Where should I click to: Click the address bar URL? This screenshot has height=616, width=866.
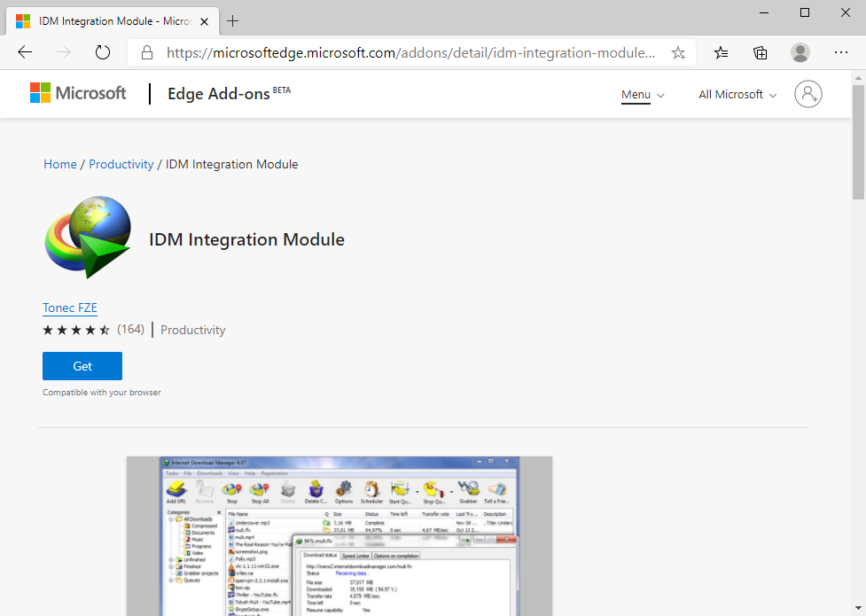(x=410, y=52)
